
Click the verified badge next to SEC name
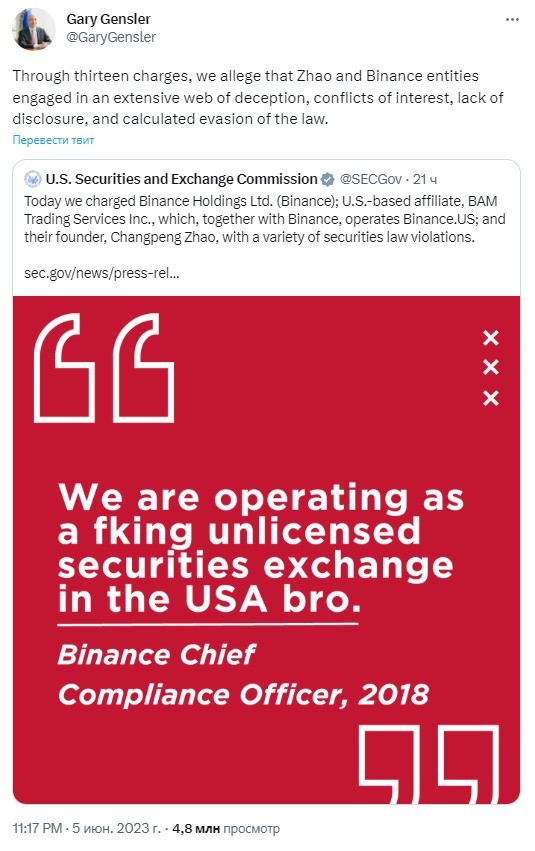pos(327,180)
